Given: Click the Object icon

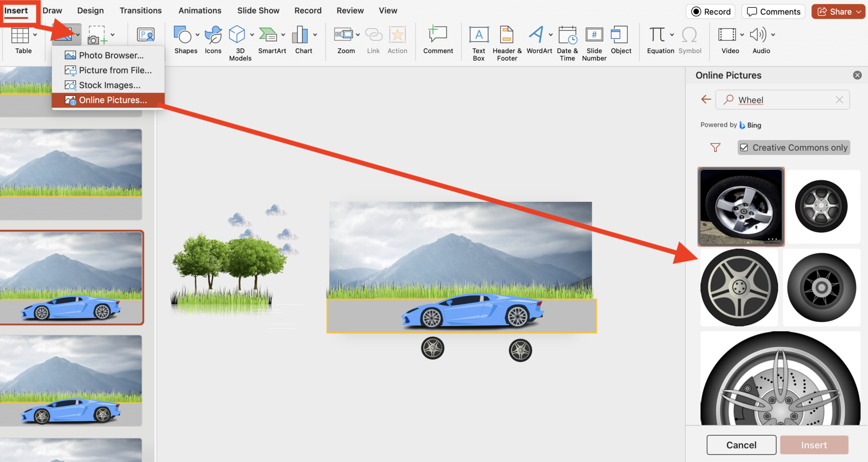Looking at the screenshot, I should 619,35.
